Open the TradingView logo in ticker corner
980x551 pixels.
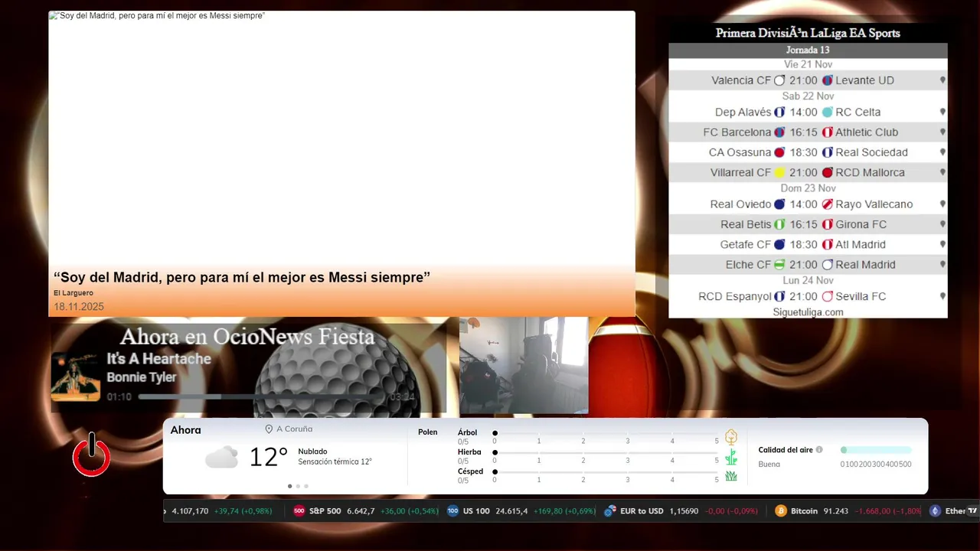[972, 511]
